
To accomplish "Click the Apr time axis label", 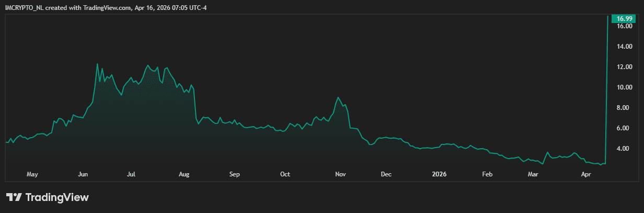I will (586, 174).
